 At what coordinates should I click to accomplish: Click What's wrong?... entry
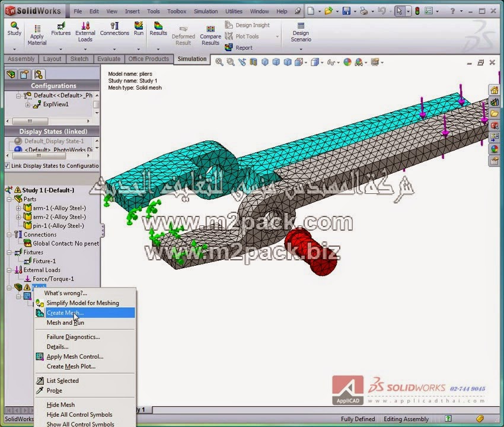85,293
